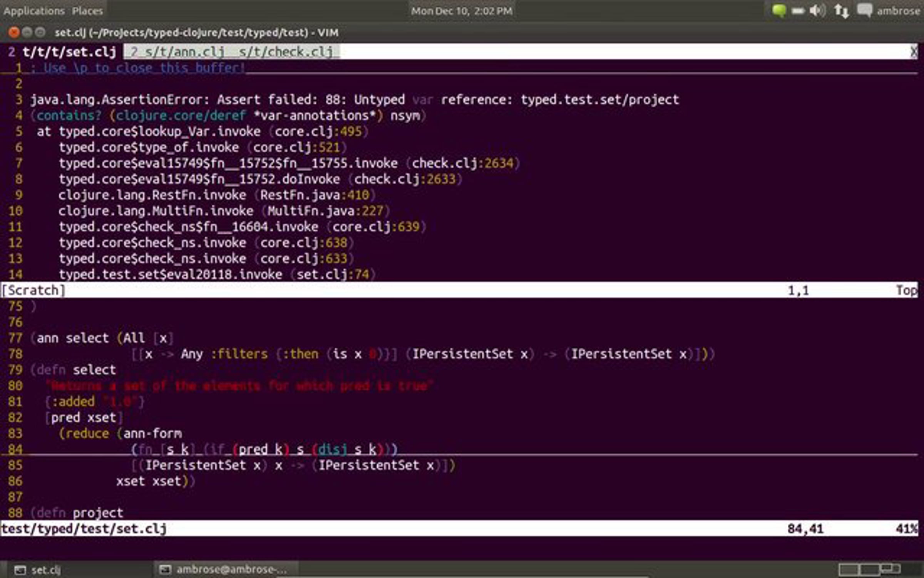This screenshot has height=578, width=924.
Task: Close the VIM window with red button
Action: point(14,32)
